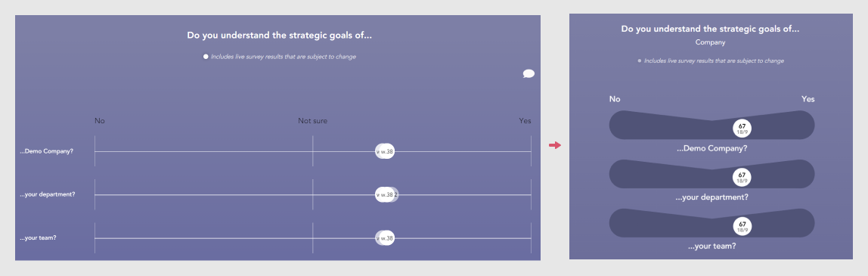This screenshot has width=868, height=276.
Task: Click the live results dot in left panel
Action: 206,57
